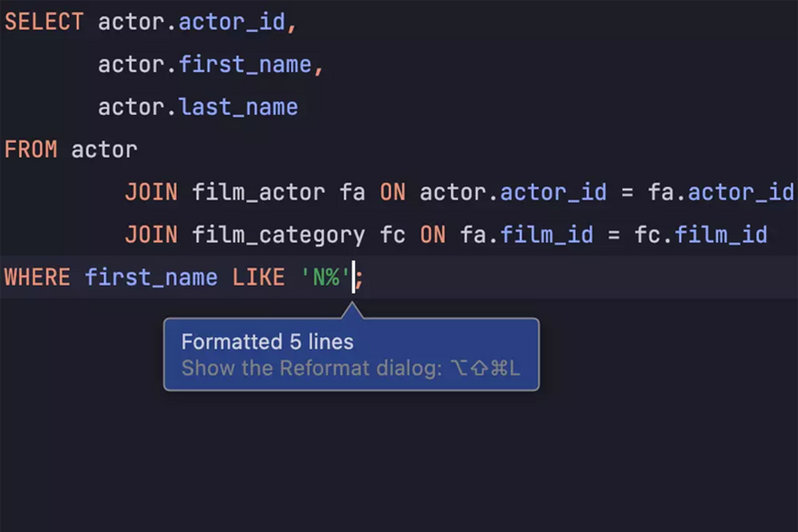Click the JOIN keyword before film_category
Viewport: 798px width, 532px height.
pyautogui.click(x=151, y=235)
